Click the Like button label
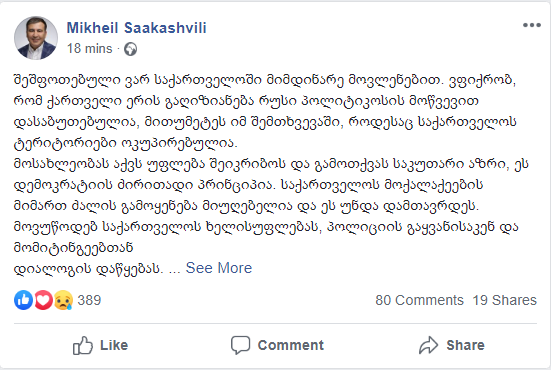 (x=114, y=345)
